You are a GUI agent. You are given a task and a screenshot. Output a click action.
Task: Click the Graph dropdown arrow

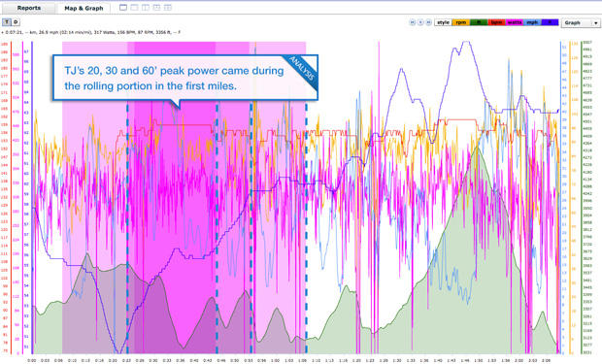pyautogui.click(x=595, y=23)
